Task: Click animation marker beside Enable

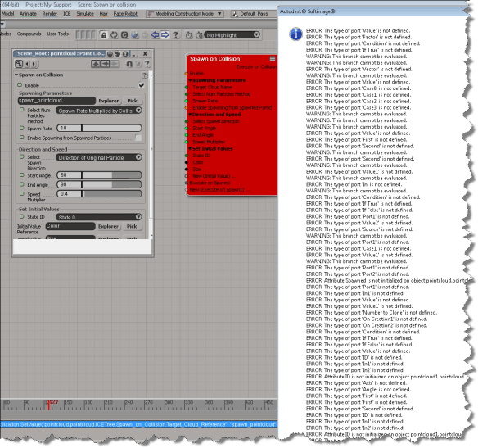Action: coord(20,85)
